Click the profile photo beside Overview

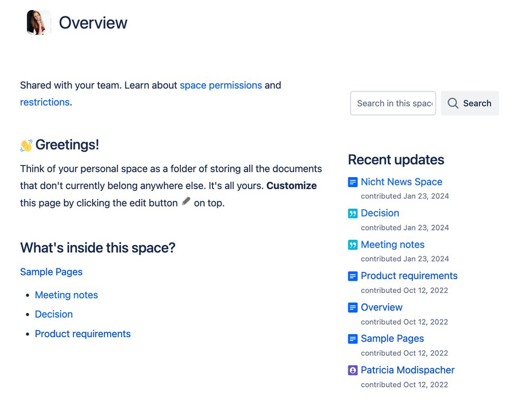click(40, 23)
